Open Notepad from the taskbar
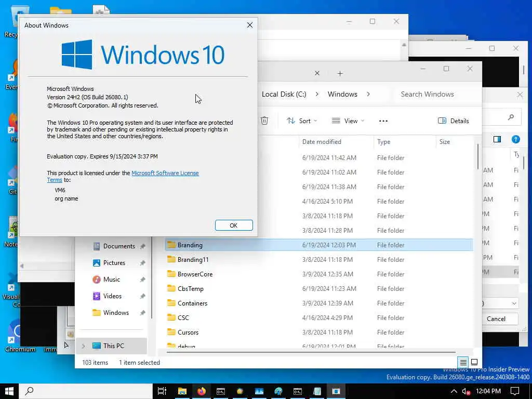This screenshot has height=399, width=532. (x=317, y=391)
